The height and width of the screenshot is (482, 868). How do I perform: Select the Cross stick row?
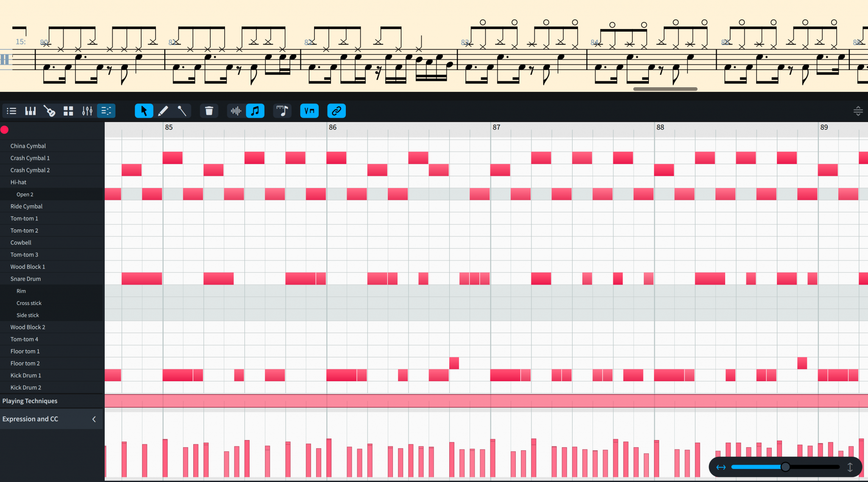click(x=52, y=303)
